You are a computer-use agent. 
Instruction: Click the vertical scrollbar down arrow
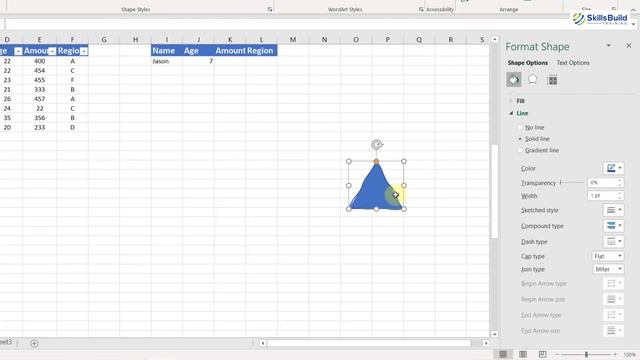[x=495, y=334]
